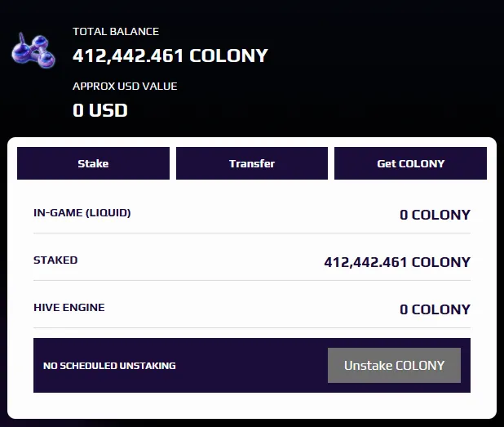Select the In-Game (Liquid) row label
Viewport: 504px width, 427px height.
82,213
